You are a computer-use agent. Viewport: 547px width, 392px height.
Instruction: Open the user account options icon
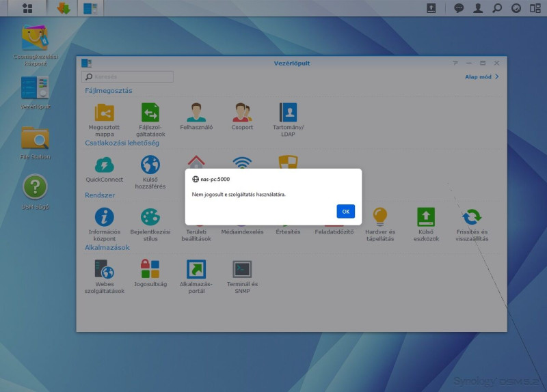click(478, 8)
